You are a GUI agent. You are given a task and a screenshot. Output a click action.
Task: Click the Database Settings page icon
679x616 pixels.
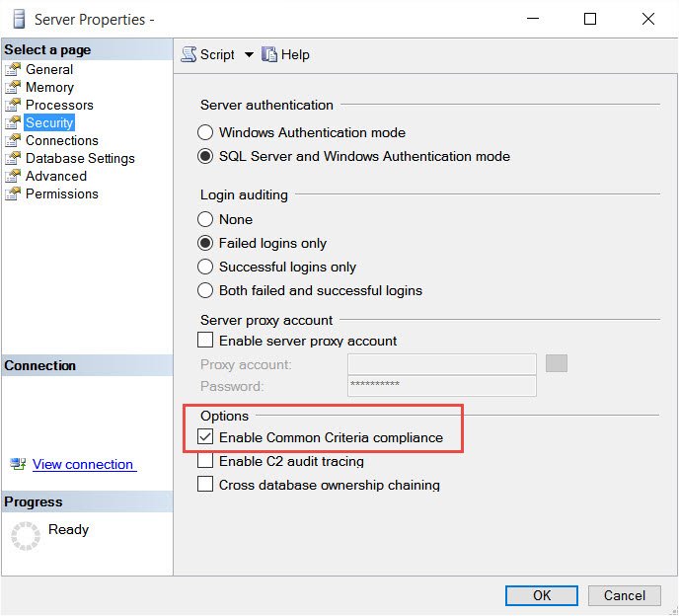click(x=13, y=158)
